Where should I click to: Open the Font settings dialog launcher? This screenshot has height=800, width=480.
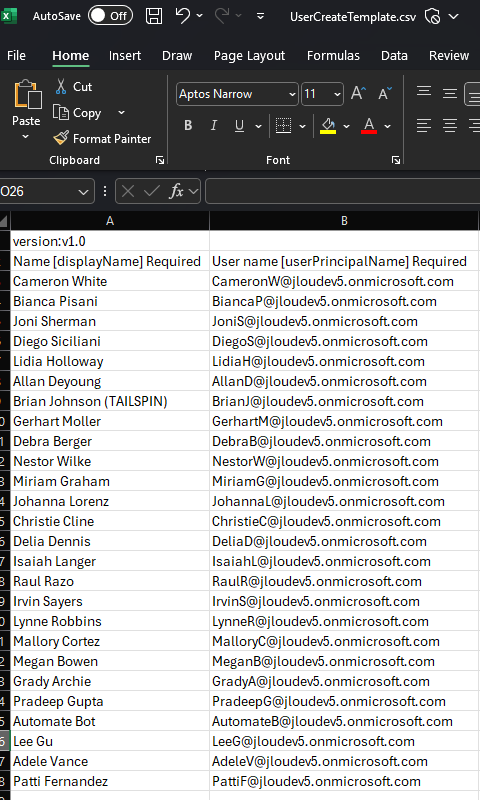point(395,160)
